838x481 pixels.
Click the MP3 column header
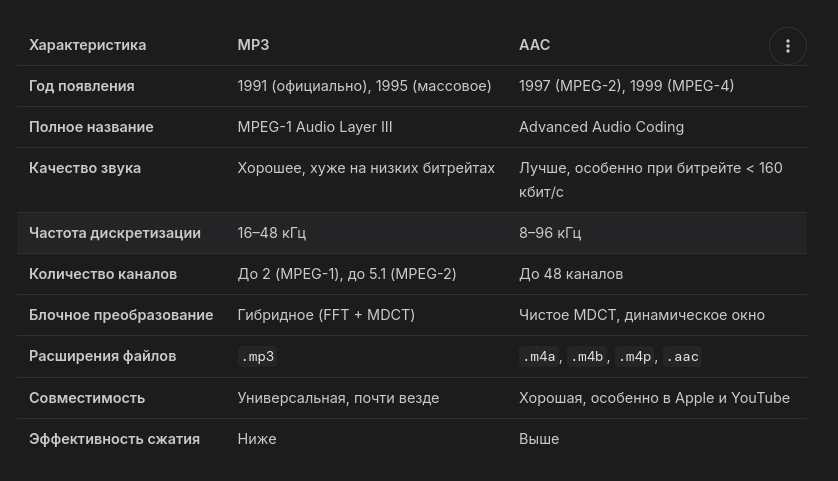[x=253, y=45]
